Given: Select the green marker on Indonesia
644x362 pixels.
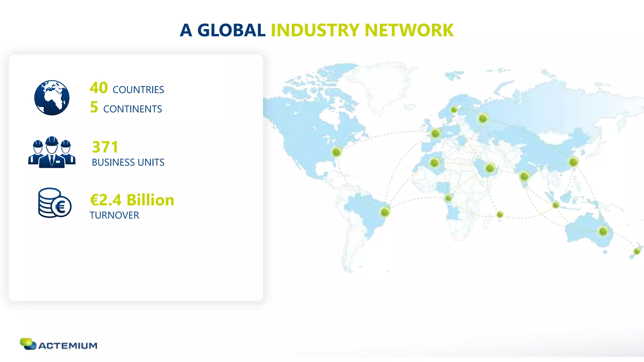Looking at the screenshot, I should (x=556, y=205).
